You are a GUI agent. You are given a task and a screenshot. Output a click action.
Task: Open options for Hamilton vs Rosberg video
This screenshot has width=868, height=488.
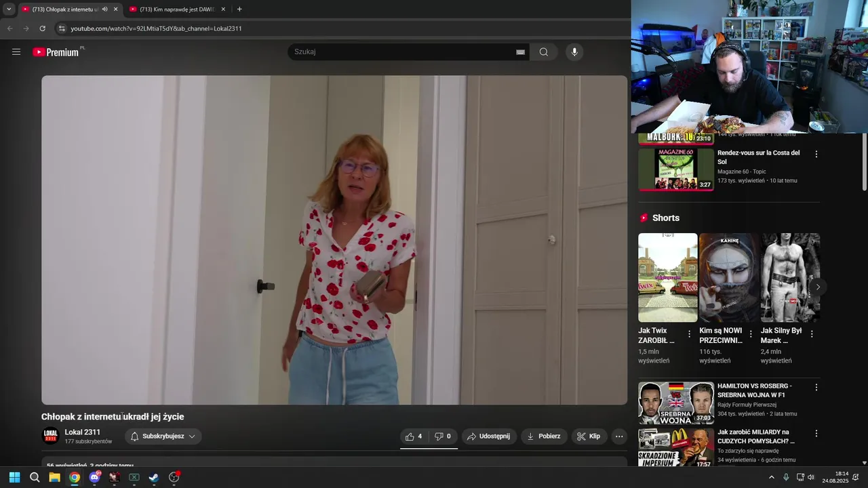coord(816,387)
